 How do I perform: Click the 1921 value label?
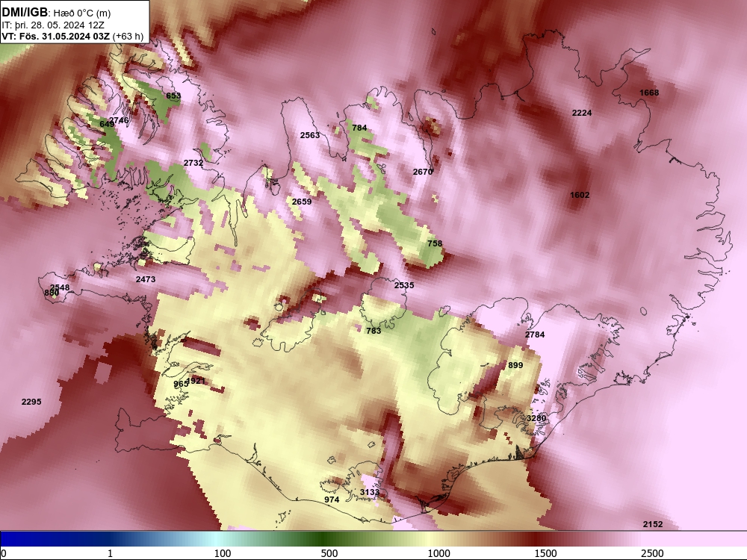tap(196, 381)
